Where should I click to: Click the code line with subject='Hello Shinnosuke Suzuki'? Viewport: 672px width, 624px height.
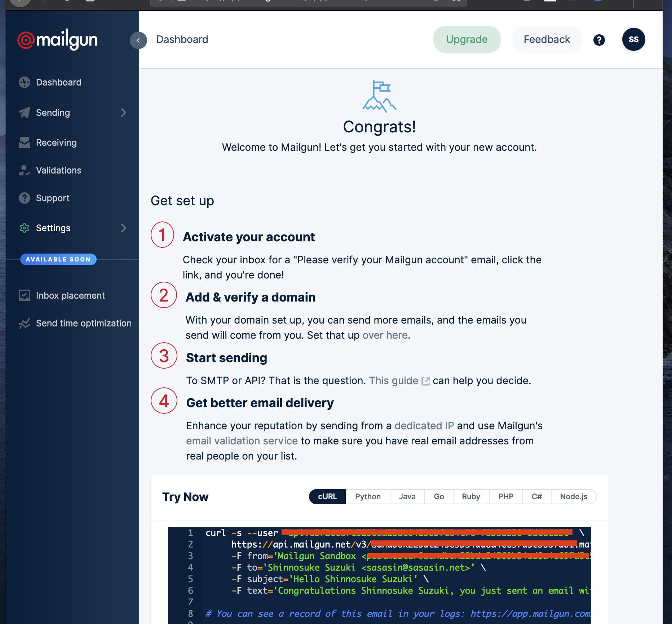pos(330,579)
